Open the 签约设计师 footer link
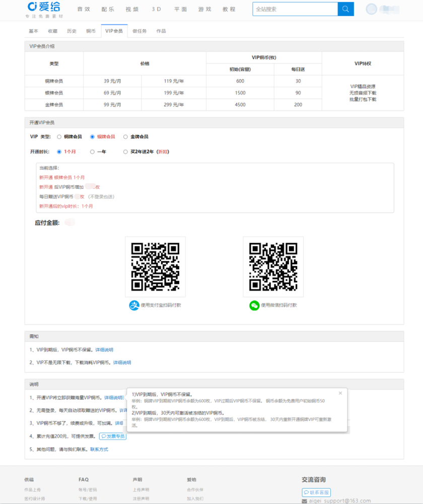423x504 pixels. coord(35,498)
